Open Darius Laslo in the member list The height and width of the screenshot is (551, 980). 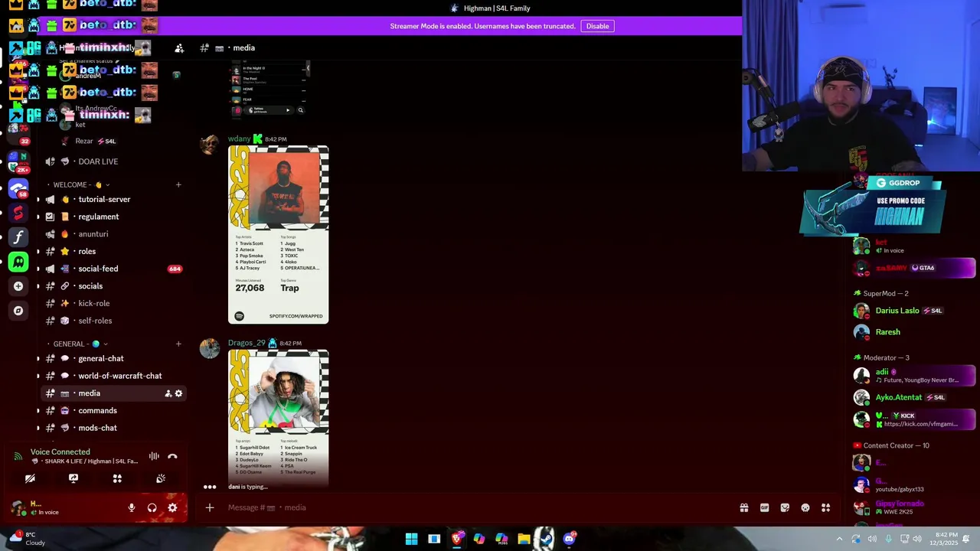[913, 311]
